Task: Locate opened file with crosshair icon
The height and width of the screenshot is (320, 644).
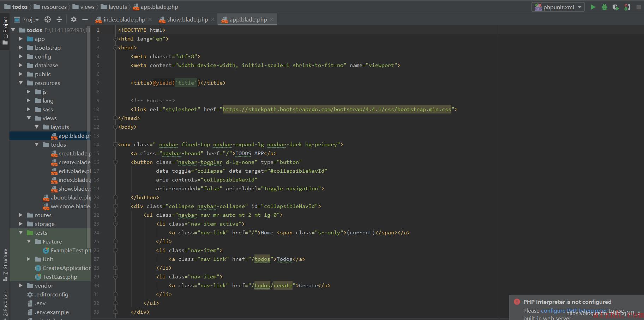Action: click(x=48, y=19)
